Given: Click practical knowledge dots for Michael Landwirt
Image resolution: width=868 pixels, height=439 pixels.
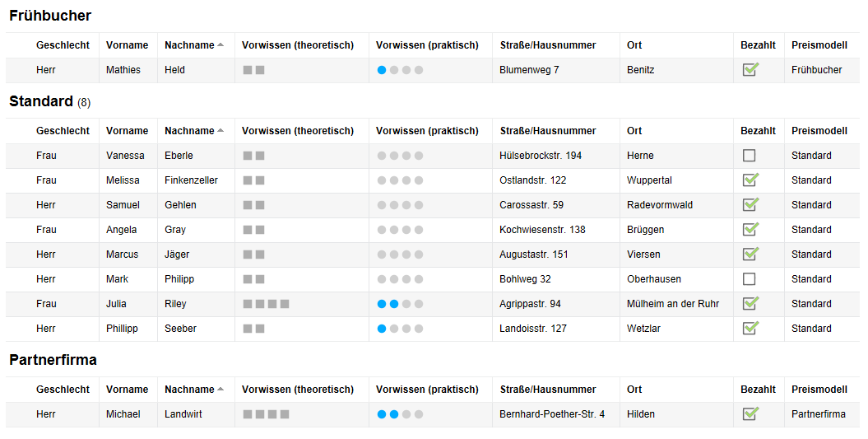Looking at the screenshot, I should tap(400, 414).
